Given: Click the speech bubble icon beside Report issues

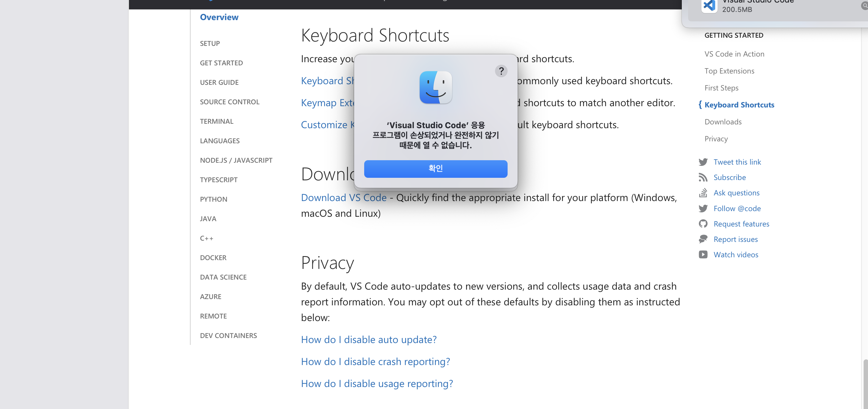Looking at the screenshot, I should tap(703, 239).
